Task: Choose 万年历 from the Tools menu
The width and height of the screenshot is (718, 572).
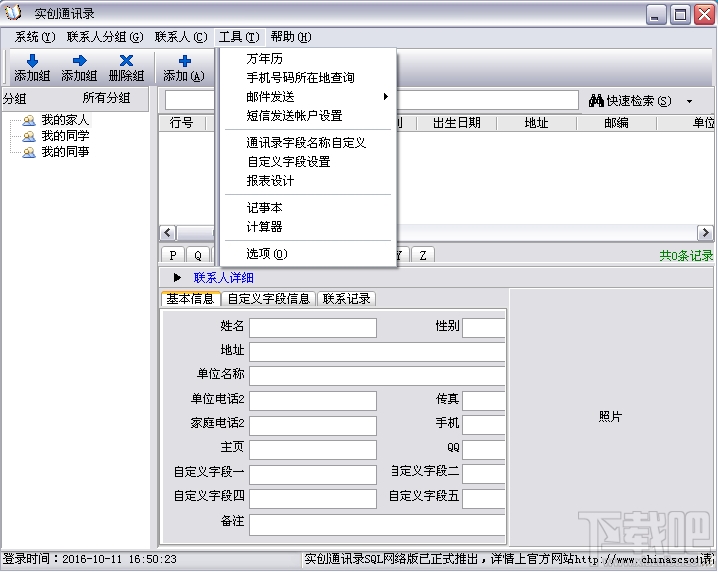Action: [x=308, y=59]
